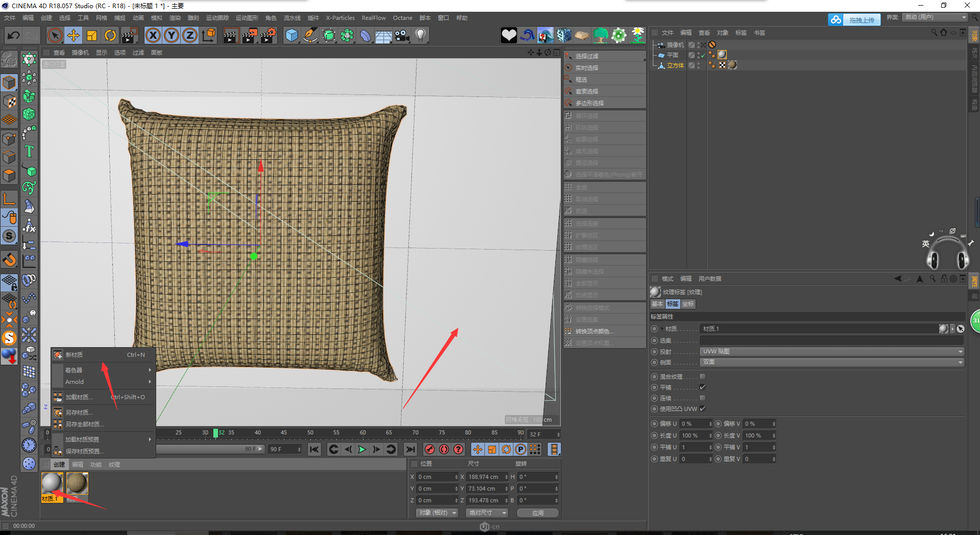Jump to timeline end button
This screenshot has width=980, height=535.
(x=410, y=449)
